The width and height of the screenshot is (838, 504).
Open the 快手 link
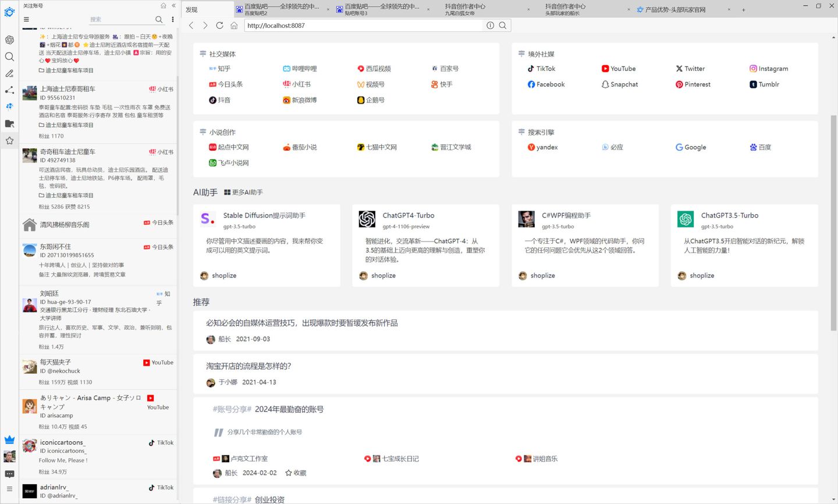click(x=442, y=84)
